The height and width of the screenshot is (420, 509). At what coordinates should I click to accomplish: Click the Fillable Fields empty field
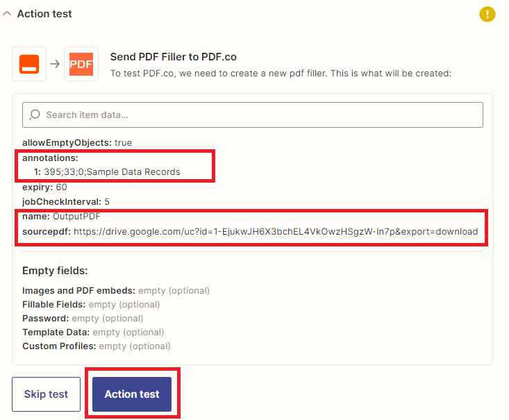point(90,304)
